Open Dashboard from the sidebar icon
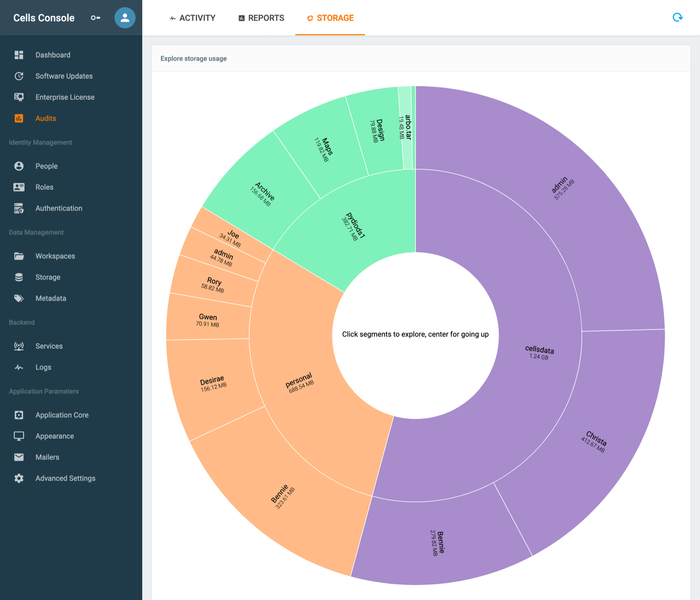The image size is (700, 600). click(x=19, y=55)
